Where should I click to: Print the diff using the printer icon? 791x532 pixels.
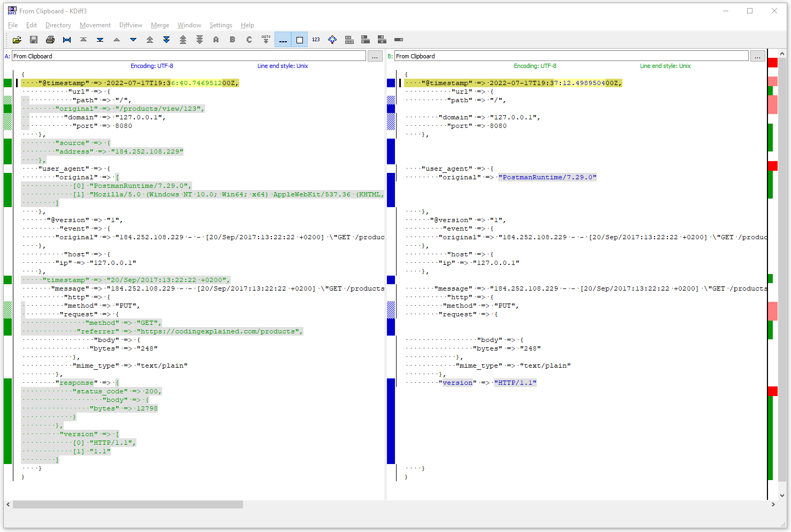[x=50, y=40]
